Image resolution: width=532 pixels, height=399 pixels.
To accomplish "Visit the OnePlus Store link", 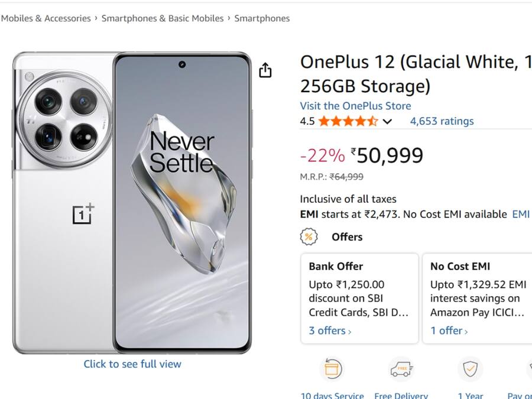I will pyautogui.click(x=355, y=106).
